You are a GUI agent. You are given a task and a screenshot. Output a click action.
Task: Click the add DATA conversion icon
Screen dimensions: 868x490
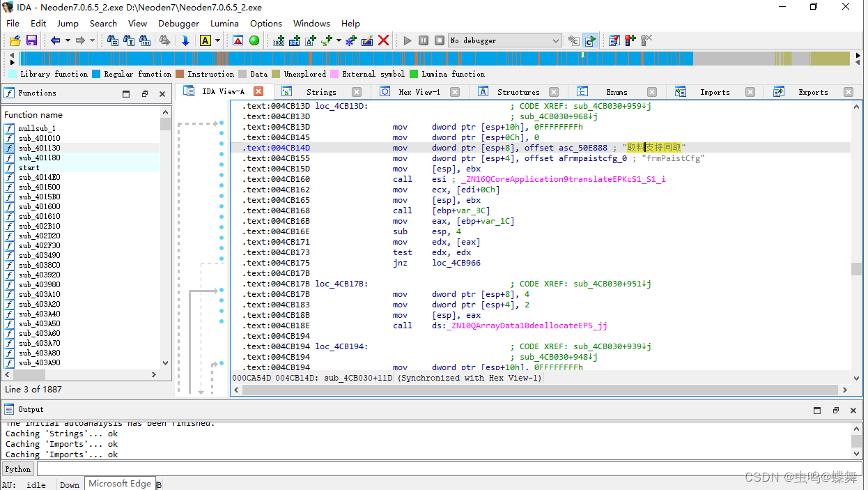[295, 40]
